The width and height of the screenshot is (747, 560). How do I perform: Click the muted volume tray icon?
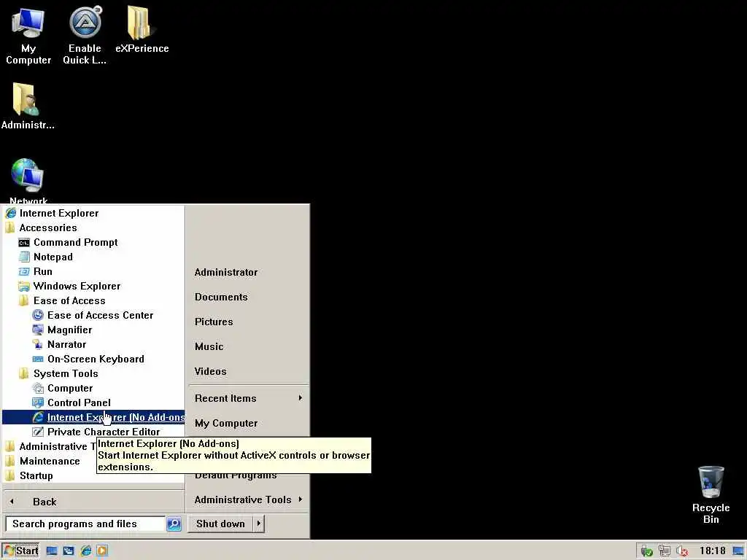[x=682, y=551]
